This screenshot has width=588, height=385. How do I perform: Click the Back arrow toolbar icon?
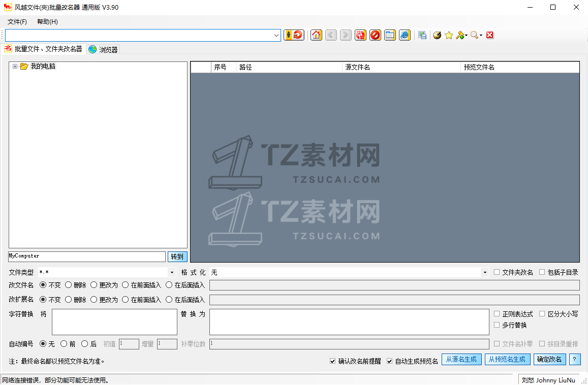tap(331, 35)
